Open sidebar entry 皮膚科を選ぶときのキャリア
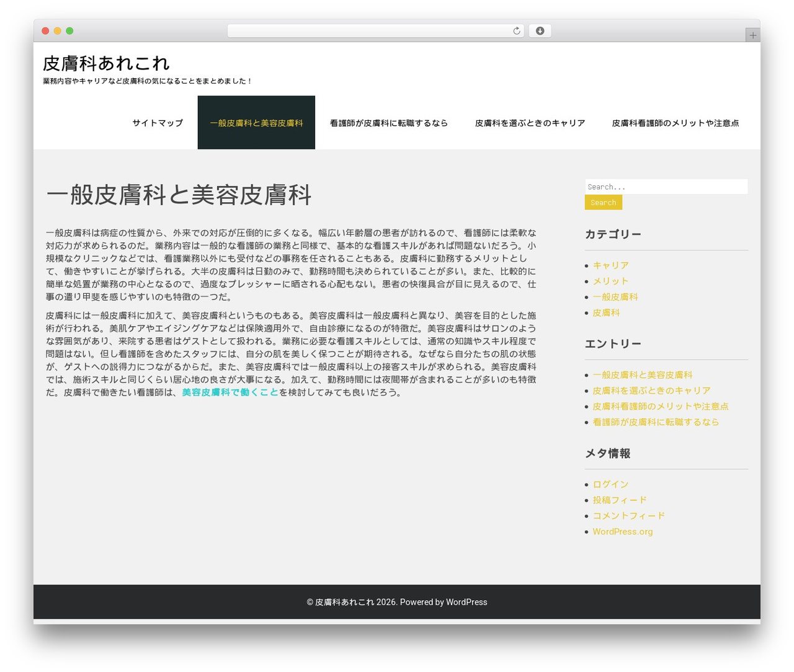Screen dimensions: 794x672 coord(651,391)
